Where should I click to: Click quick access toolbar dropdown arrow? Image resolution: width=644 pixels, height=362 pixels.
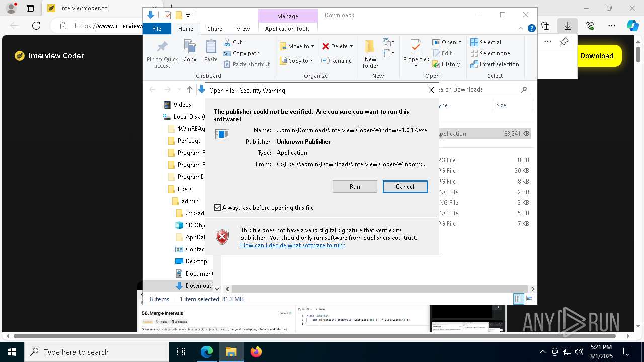pyautogui.click(x=188, y=16)
